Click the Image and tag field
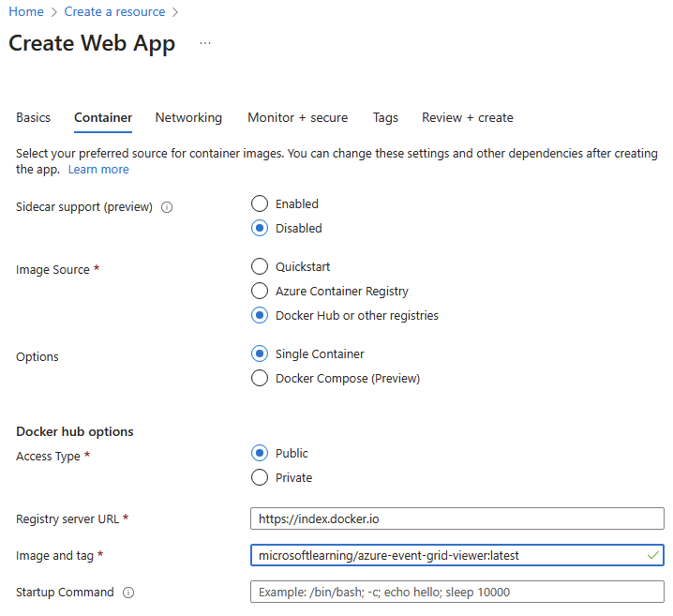This screenshot has height=616, width=673. tap(457, 555)
